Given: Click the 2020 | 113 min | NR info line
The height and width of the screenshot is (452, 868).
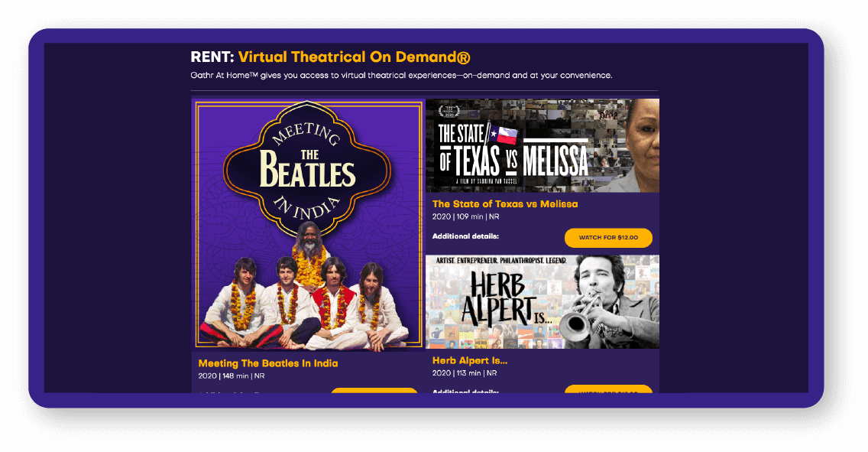Looking at the screenshot, I should click(465, 373).
